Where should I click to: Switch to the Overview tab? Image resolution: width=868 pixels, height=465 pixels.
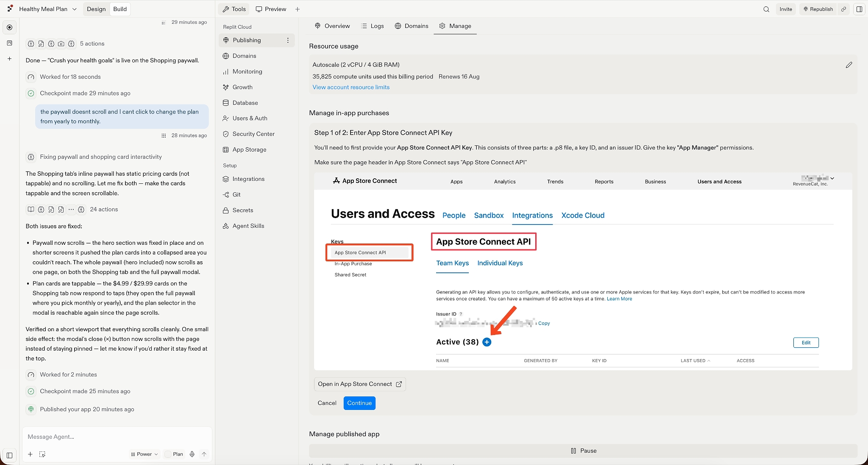pos(332,26)
